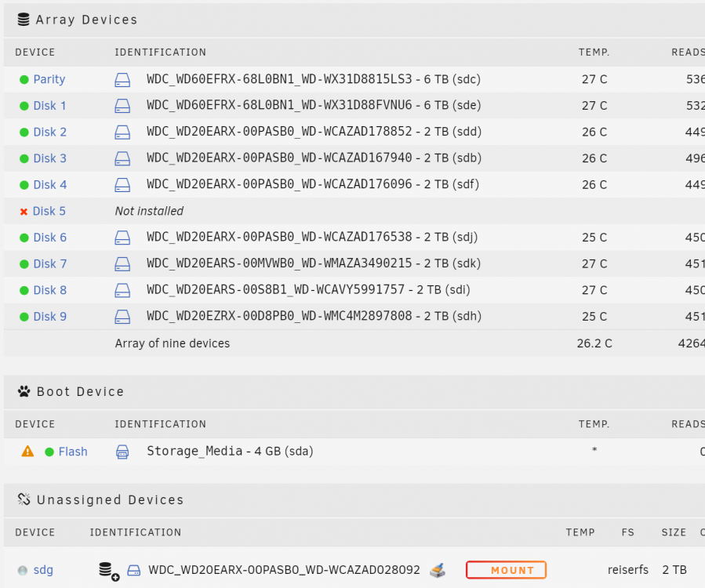Open the Flash boot device link
Image resolution: width=705 pixels, height=588 pixels.
[x=73, y=452]
